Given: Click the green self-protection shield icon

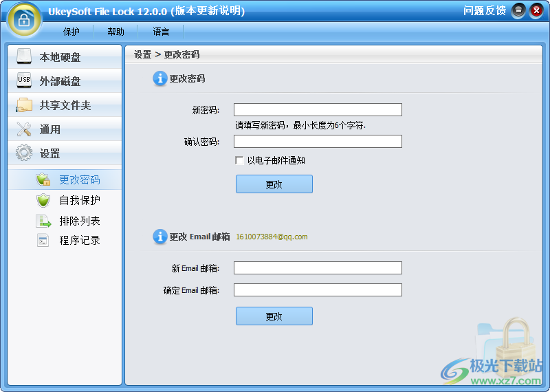Looking at the screenshot, I should 43,200.
